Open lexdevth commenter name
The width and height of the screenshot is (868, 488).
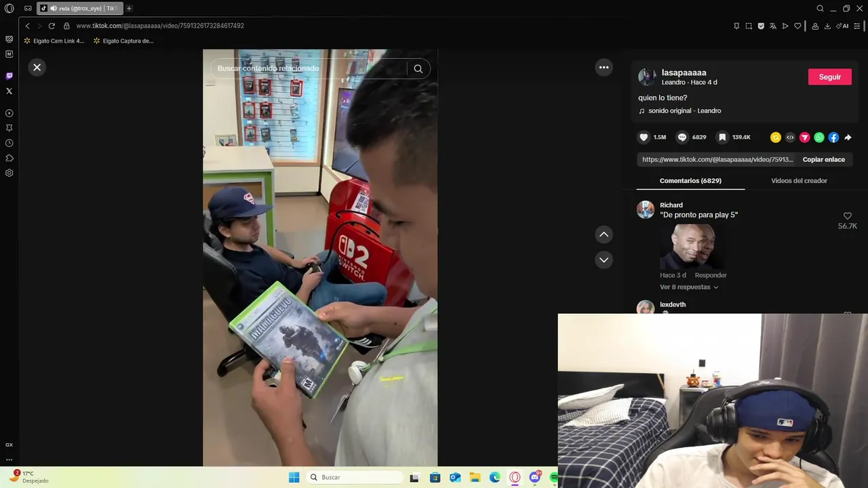pos(673,305)
